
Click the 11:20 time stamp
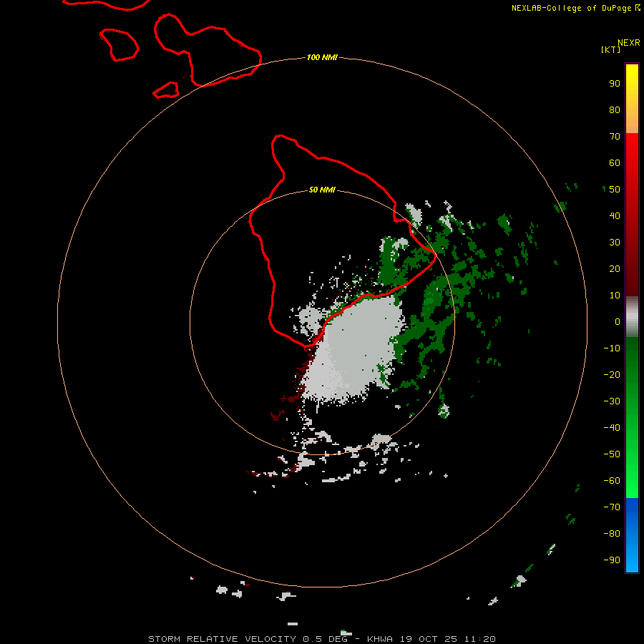tap(479, 639)
